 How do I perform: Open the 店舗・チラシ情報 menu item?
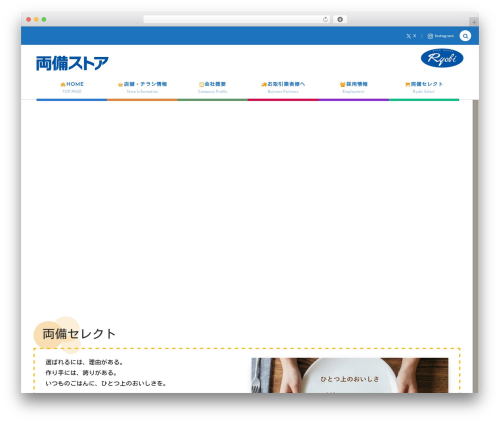142,88
